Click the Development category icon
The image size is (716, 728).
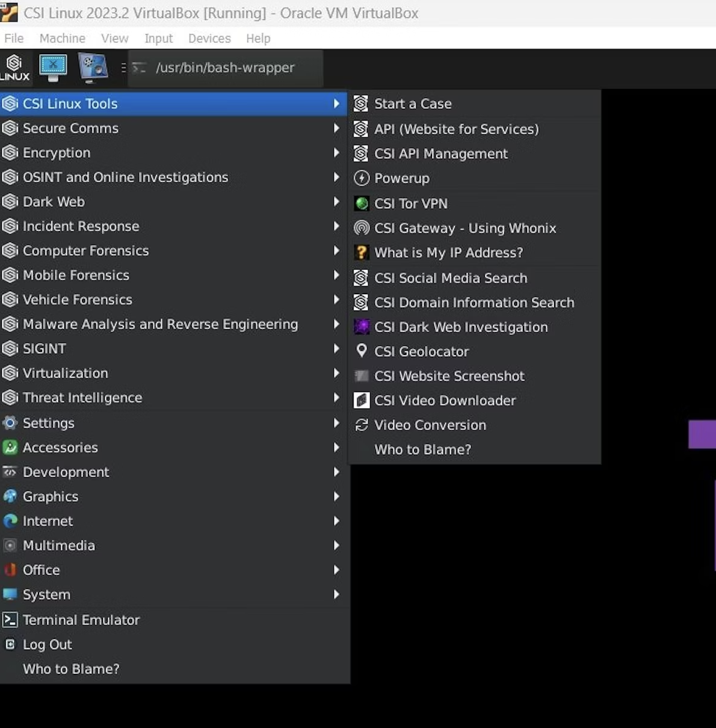[x=10, y=472]
